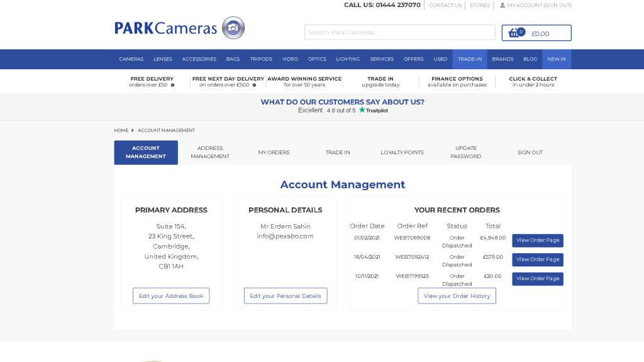Click the order total £579.00
The image size is (644, 362).
[493, 257]
